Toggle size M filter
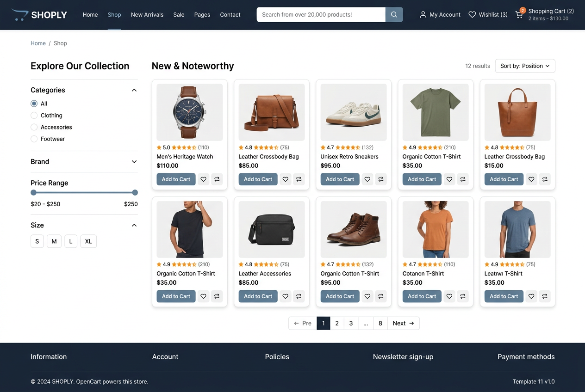The width and height of the screenshot is (585, 392). point(54,241)
